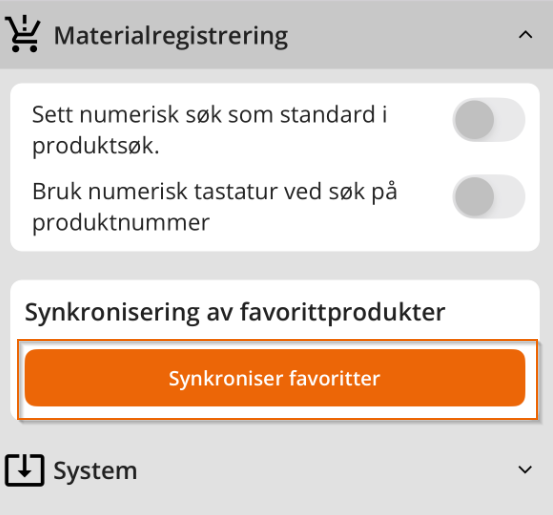Viewport: 553px width, 515px height.
Task: Click the Synkroniser favoritter orange button
Action: click(x=275, y=378)
